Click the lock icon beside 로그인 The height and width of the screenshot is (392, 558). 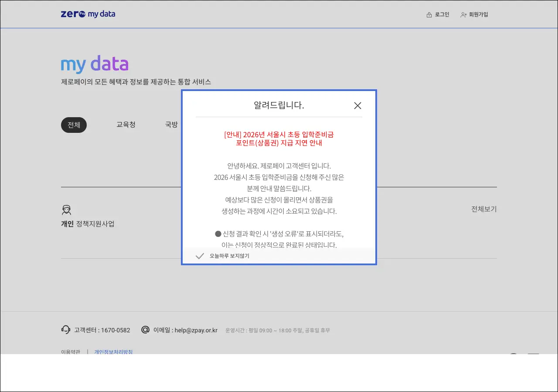pyautogui.click(x=429, y=15)
